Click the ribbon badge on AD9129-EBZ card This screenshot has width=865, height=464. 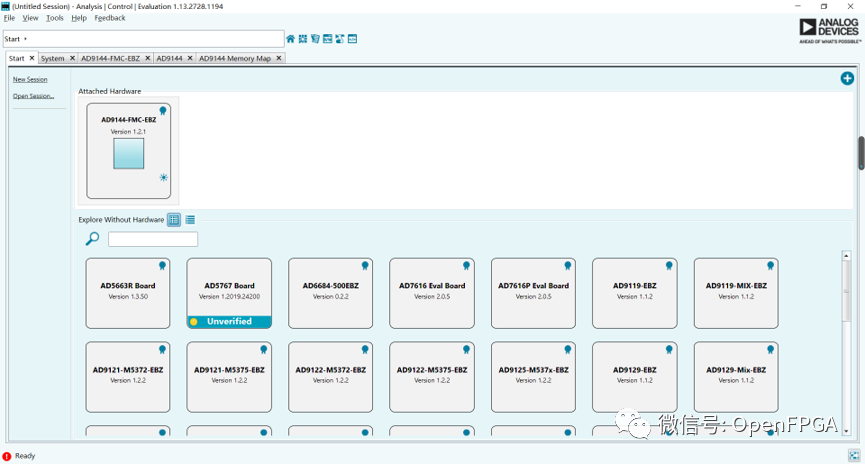coord(669,350)
